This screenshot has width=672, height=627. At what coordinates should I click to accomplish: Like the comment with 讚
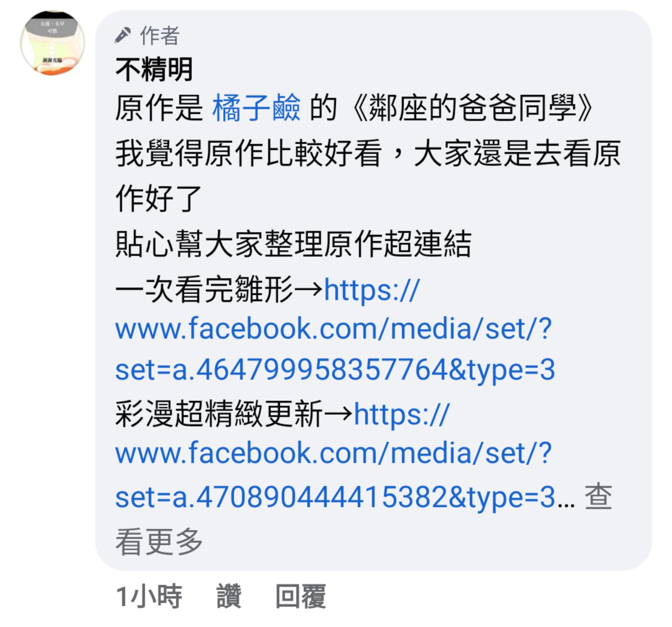click(229, 597)
